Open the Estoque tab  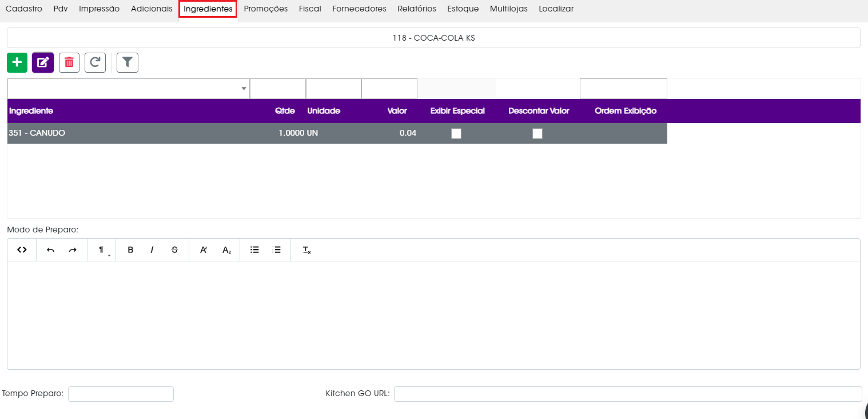click(x=463, y=9)
